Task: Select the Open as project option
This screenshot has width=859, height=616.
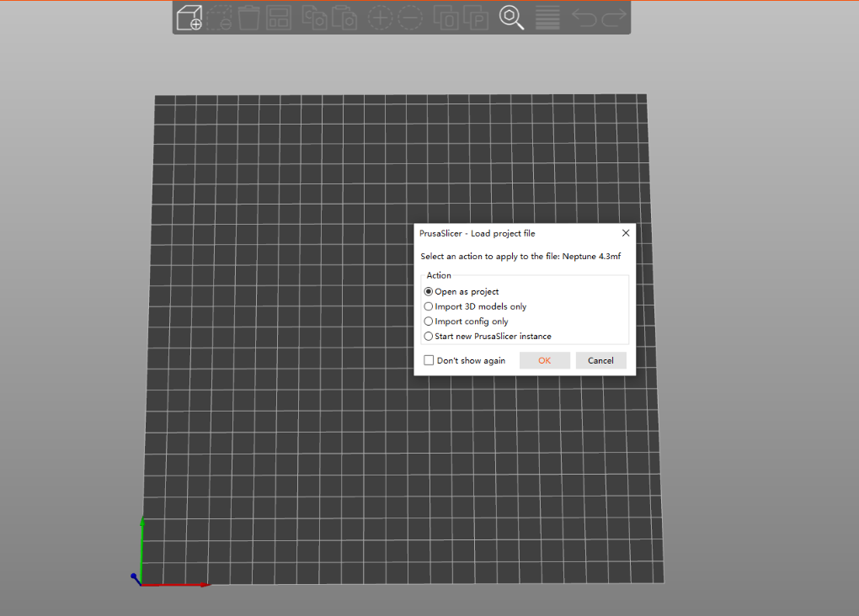Action: pyautogui.click(x=429, y=292)
